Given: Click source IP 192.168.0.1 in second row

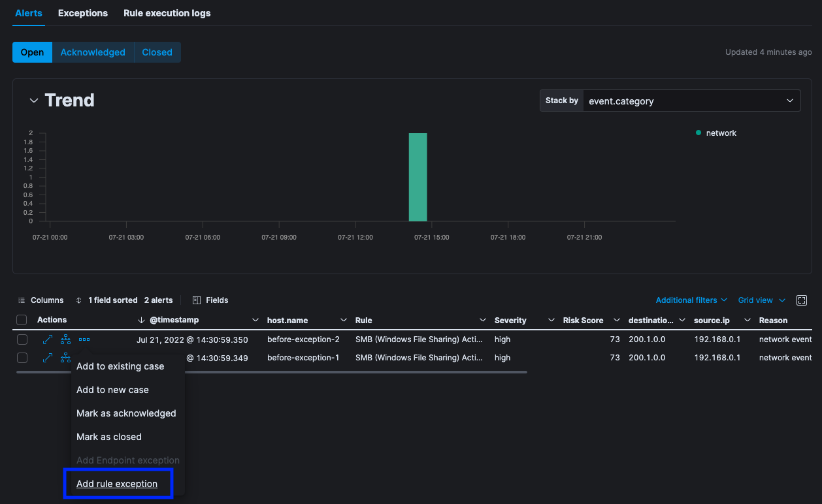Looking at the screenshot, I should [x=717, y=358].
